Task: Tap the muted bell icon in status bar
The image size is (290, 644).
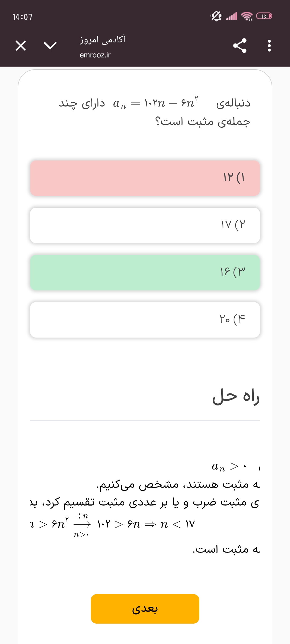Action: tap(216, 16)
